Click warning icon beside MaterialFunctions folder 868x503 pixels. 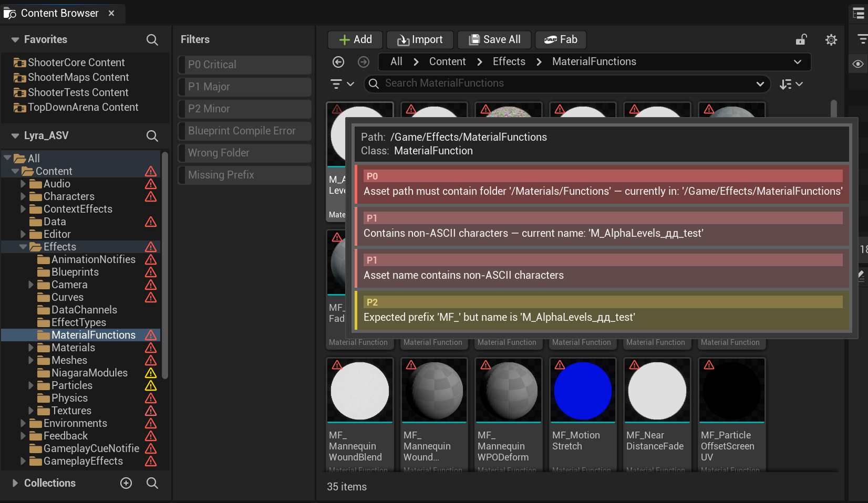click(151, 335)
